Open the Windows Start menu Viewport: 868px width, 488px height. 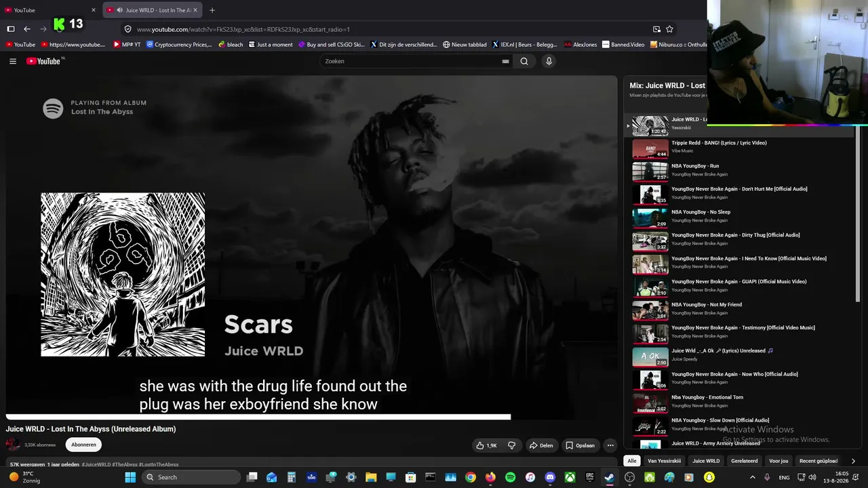[130, 477]
